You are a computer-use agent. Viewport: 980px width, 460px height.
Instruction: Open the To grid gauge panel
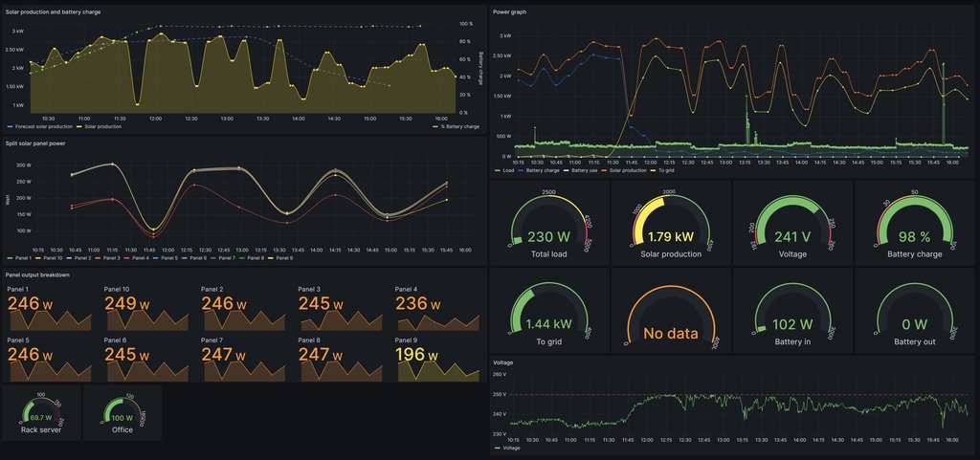click(548, 312)
